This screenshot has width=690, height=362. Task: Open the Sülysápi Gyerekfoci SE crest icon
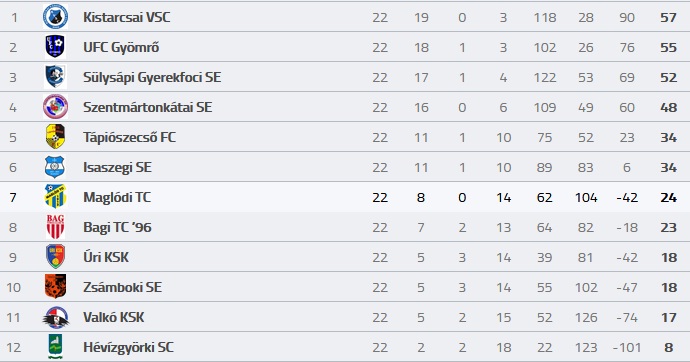coord(55,77)
